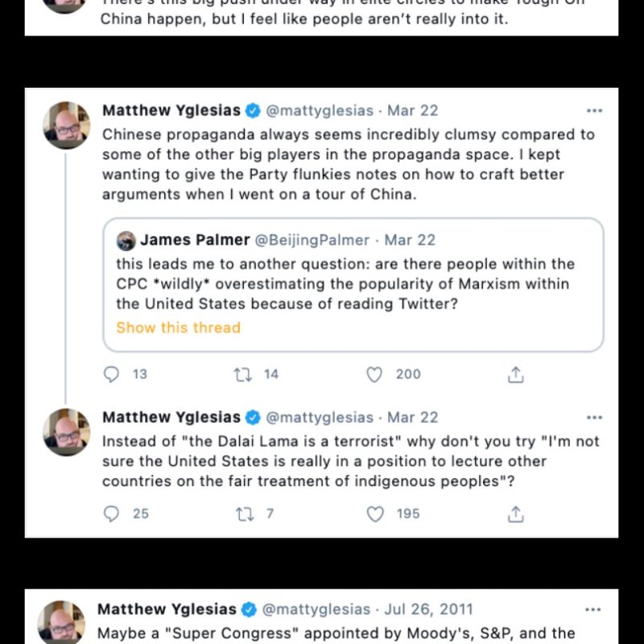Click Matthew Yglesias avatar on Dalai Lama tweet
This screenshot has height=644, width=644.
coord(66,432)
